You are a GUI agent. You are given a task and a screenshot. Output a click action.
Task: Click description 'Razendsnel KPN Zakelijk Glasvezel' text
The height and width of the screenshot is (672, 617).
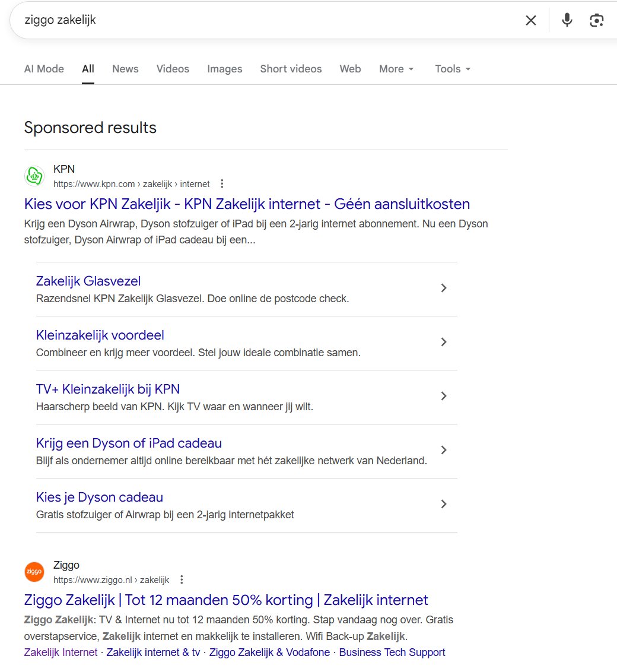point(193,299)
